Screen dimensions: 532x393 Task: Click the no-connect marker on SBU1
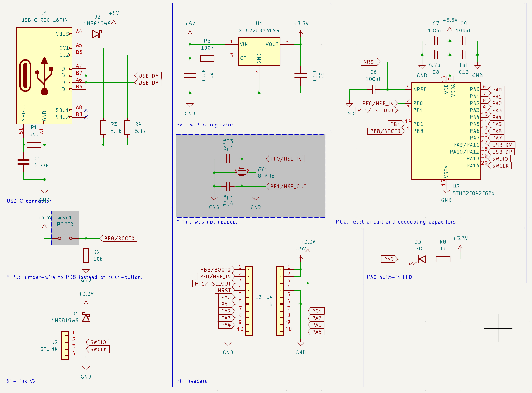[86, 110]
